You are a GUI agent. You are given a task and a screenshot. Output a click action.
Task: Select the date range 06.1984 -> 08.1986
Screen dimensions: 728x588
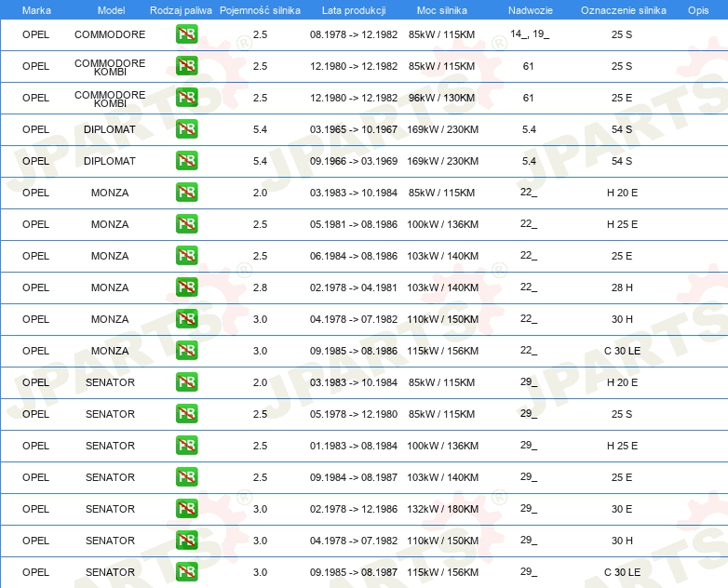coord(354,256)
